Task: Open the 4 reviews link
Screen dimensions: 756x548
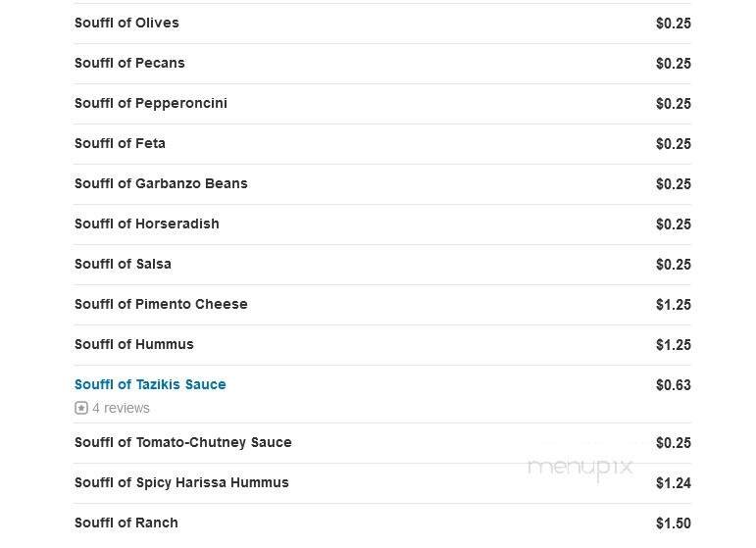Action: (x=121, y=408)
